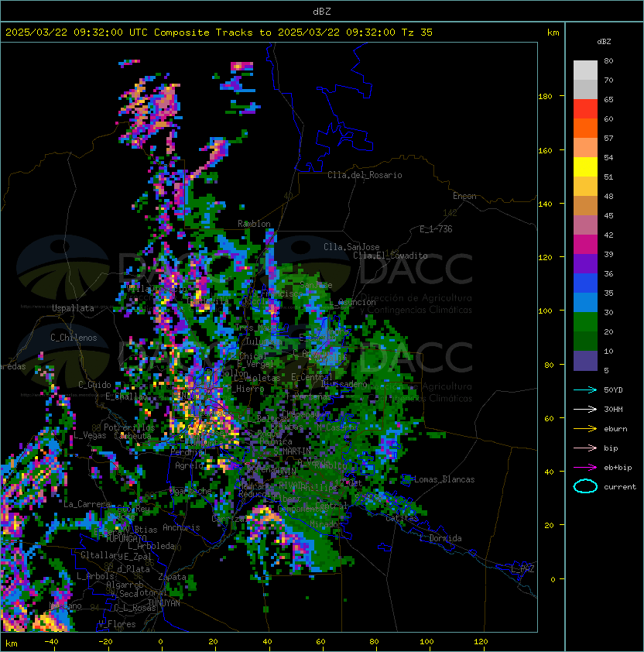This screenshot has height=652, width=644.
Task: Pick the light gray 70–80 dBZ band
Action: tap(585, 70)
